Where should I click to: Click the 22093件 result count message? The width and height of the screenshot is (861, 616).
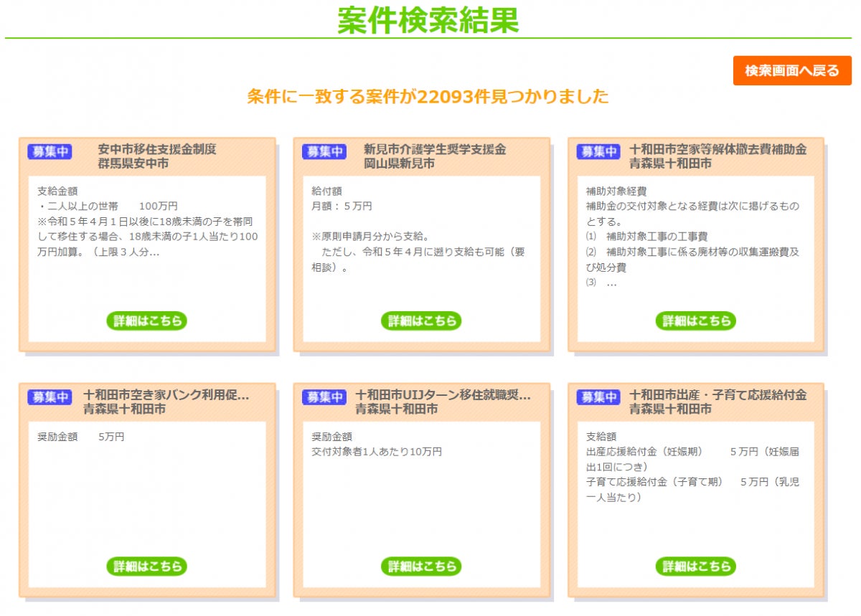428,96
